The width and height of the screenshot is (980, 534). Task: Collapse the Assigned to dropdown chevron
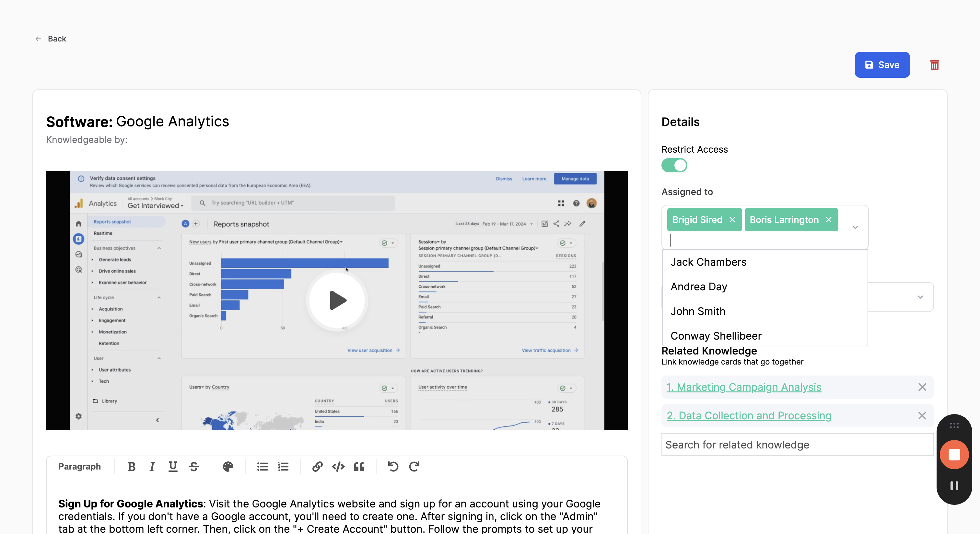(855, 227)
